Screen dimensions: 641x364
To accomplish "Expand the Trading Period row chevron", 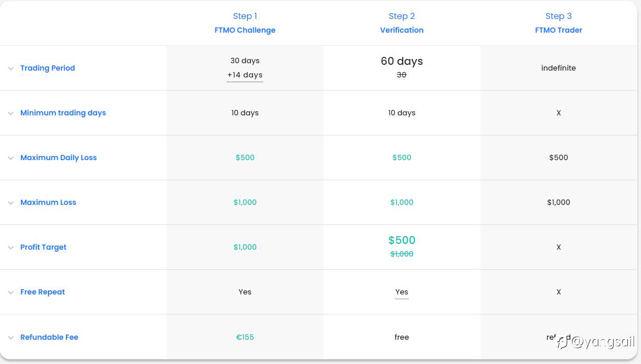I will point(11,68).
